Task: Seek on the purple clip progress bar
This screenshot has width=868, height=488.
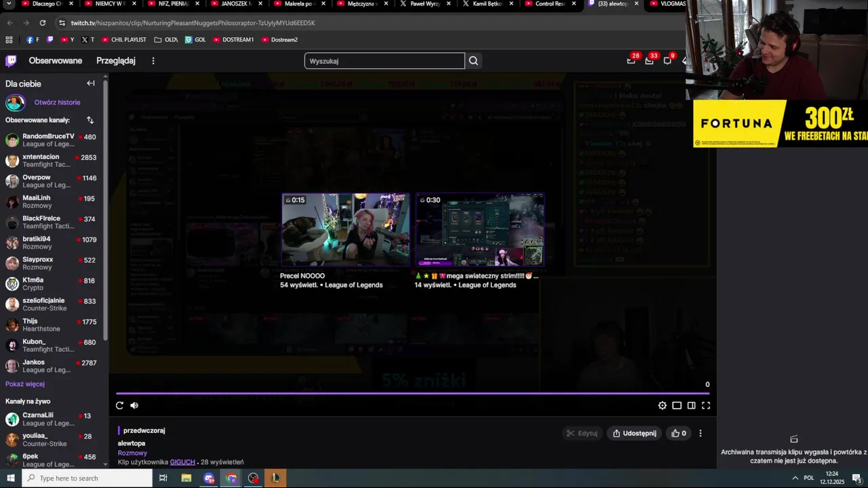Action: point(412,393)
